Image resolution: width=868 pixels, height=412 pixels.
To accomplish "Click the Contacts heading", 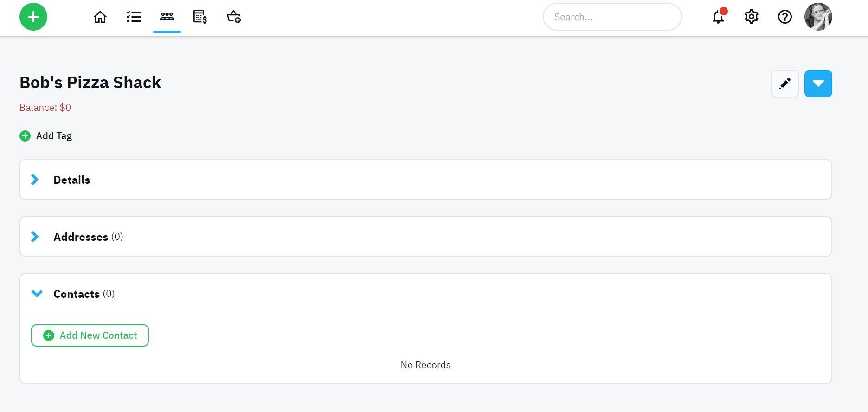I will 77,294.
